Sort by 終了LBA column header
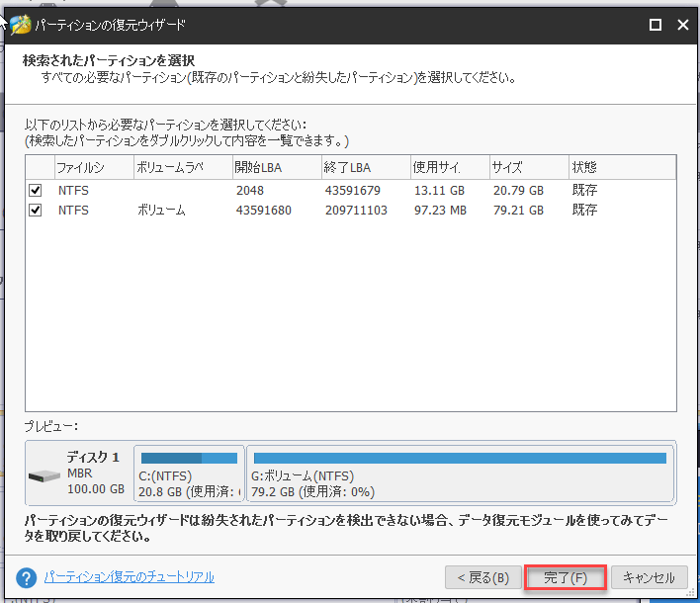 [x=366, y=167]
